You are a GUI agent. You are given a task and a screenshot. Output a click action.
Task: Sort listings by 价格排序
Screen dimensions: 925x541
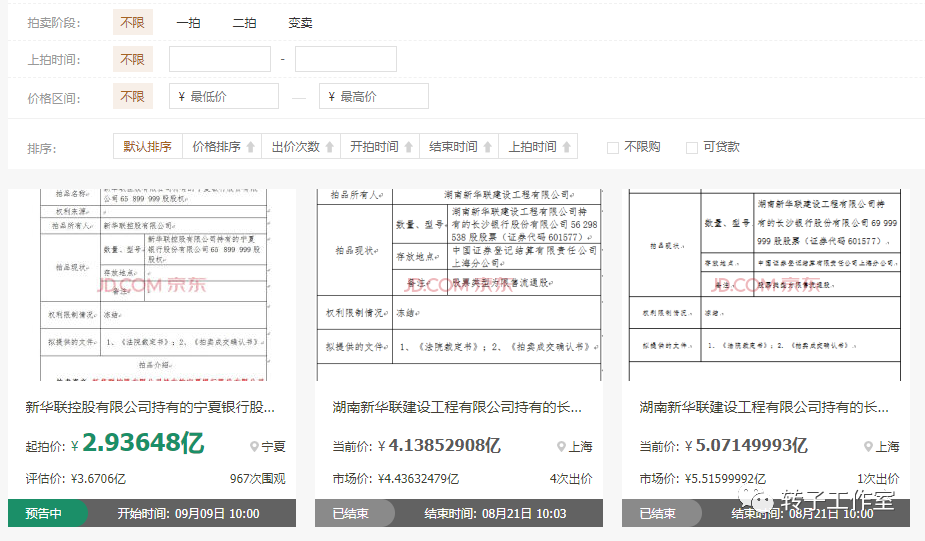222,146
